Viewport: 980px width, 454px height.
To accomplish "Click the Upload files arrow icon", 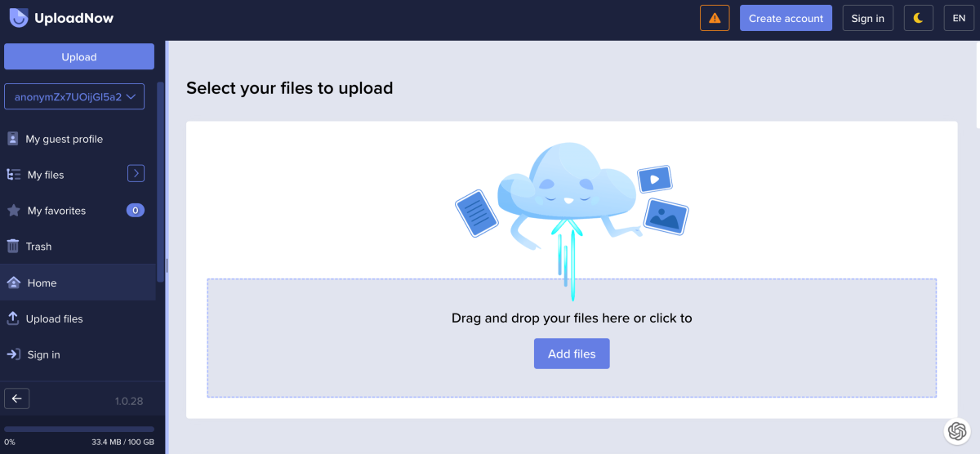I will click(13, 318).
